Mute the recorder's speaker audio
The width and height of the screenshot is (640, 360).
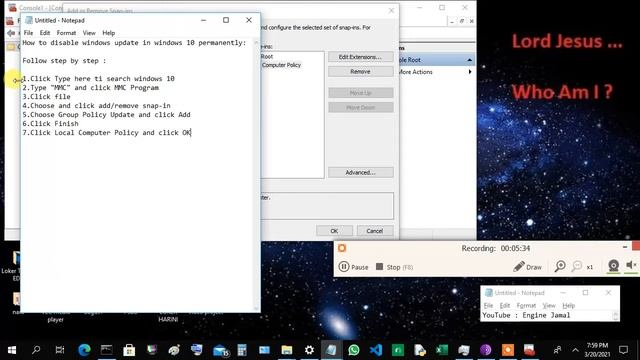pyautogui.click(x=631, y=266)
